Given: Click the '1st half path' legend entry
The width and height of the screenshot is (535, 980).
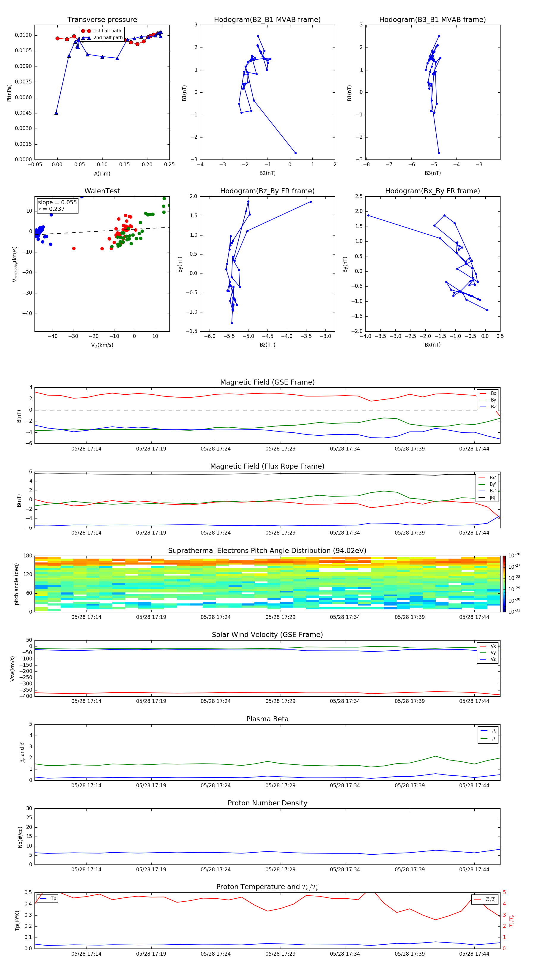Looking at the screenshot, I should tap(101, 31).
